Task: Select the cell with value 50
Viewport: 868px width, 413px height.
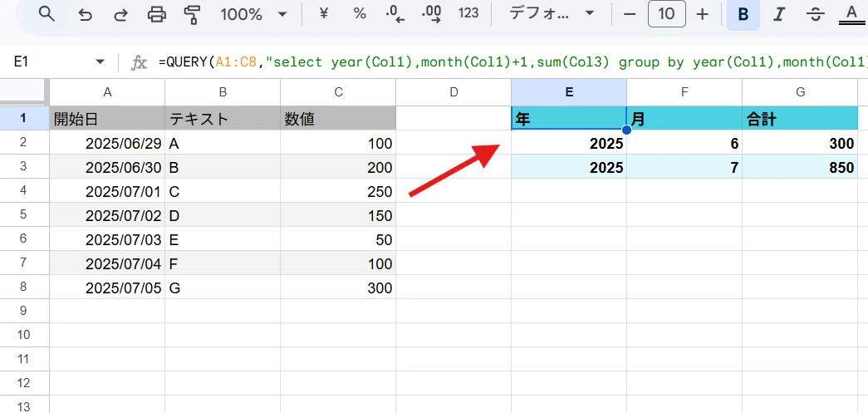Action: click(x=338, y=239)
